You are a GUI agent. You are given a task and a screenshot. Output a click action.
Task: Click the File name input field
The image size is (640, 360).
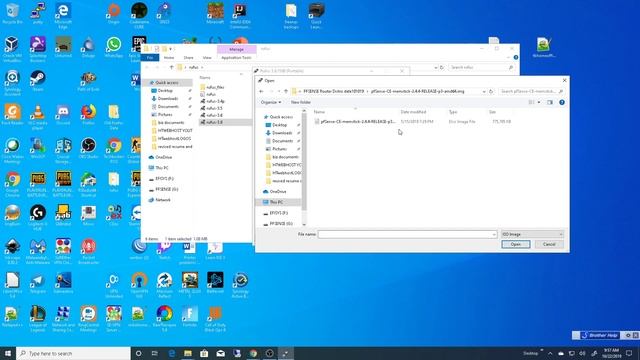[x=404, y=234]
